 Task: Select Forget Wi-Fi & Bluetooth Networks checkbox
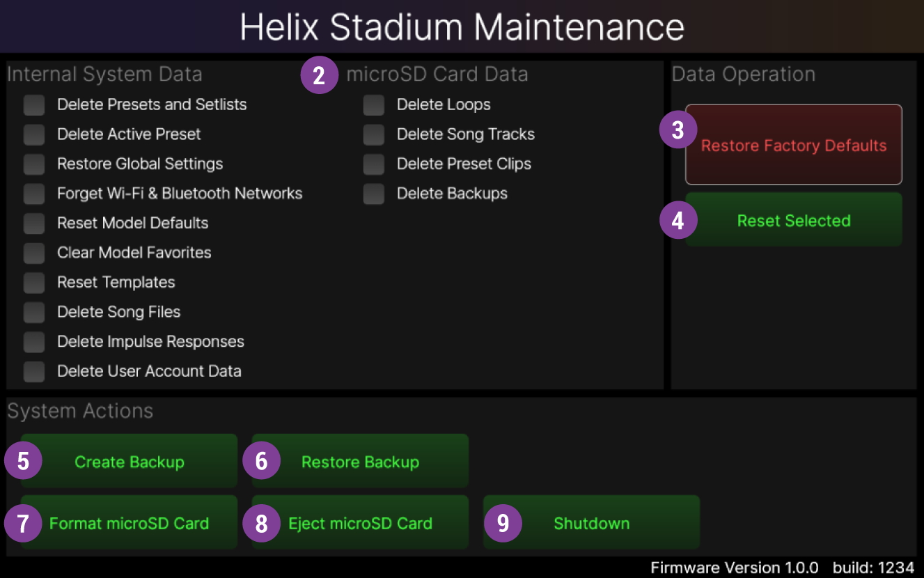(x=34, y=194)
